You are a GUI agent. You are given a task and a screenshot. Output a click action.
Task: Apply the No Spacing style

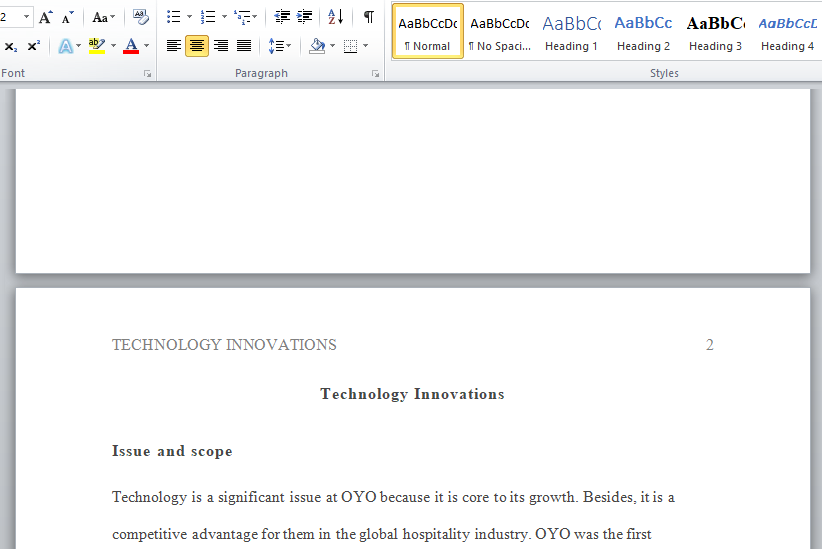tap(500, 31)
